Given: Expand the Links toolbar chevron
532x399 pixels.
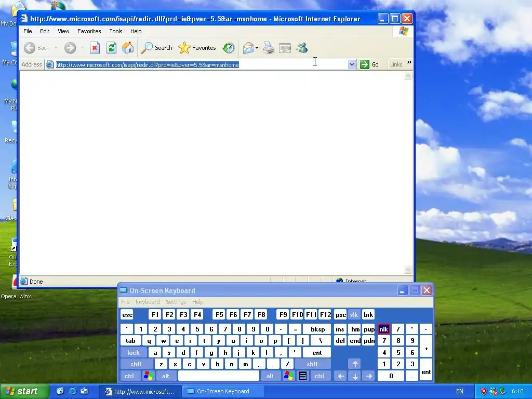Looking at the screenshot, I should 409,62.
